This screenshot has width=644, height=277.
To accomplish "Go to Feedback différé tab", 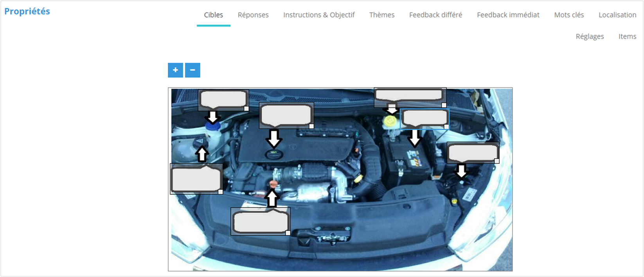I will [435, 15].
